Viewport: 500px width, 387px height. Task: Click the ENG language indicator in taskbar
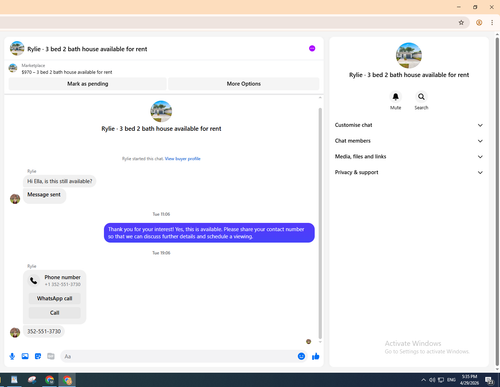pos(451,380)
